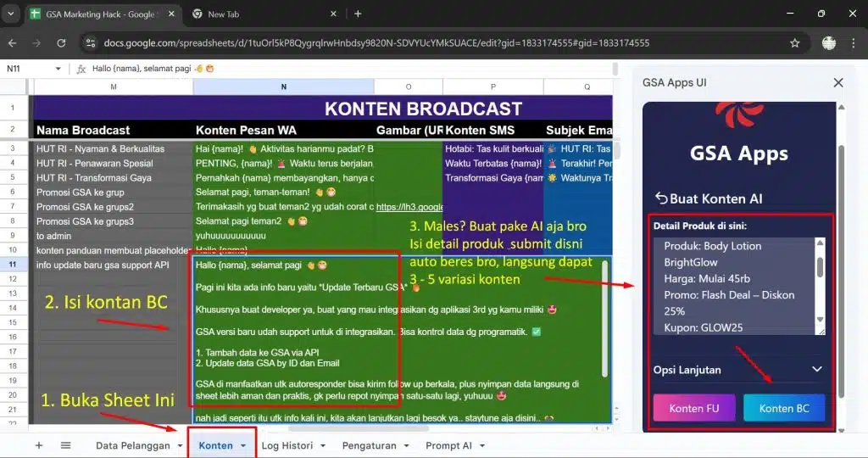Select cell 'HUT RI - Nyaman & Berkualitas'
Viewport: 868px width, 458px height.
point(113,148)
